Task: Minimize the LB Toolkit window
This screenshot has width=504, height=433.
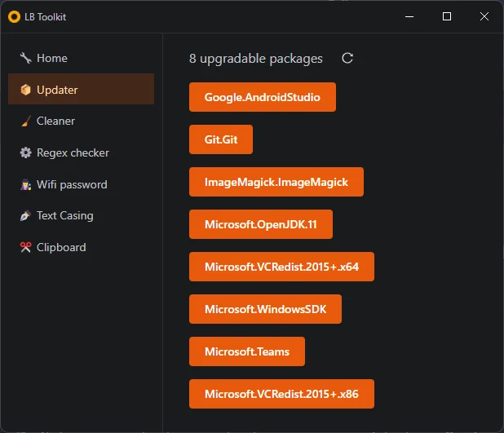Action: pos(409,16)
